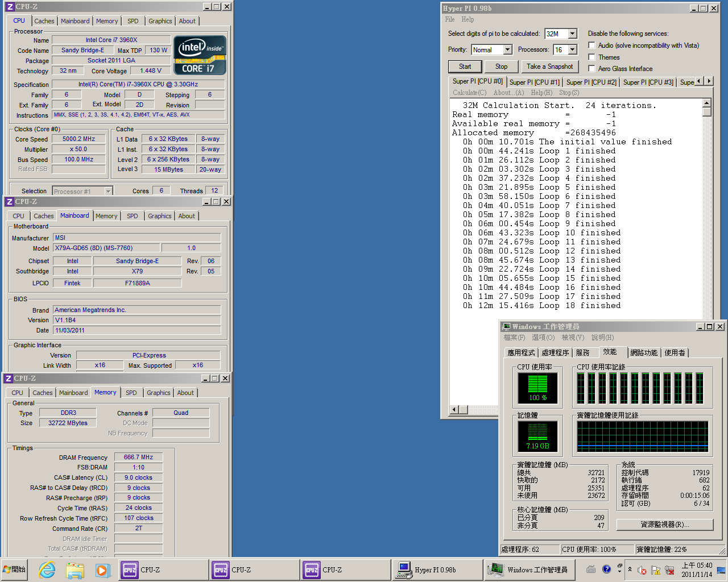
Task: Open Windows Explorer folder icon on taskbar
Action: click(x=75, y=569)
